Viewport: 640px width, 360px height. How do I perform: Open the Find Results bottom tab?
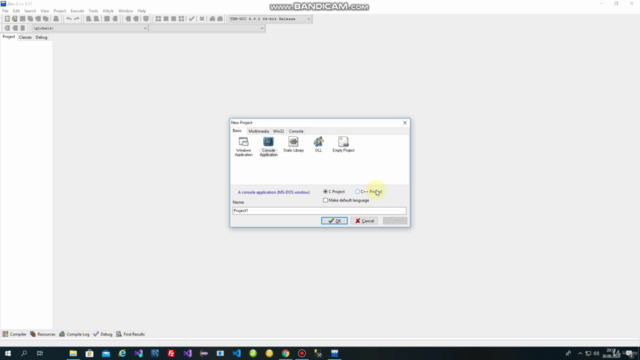click(131, 334)
